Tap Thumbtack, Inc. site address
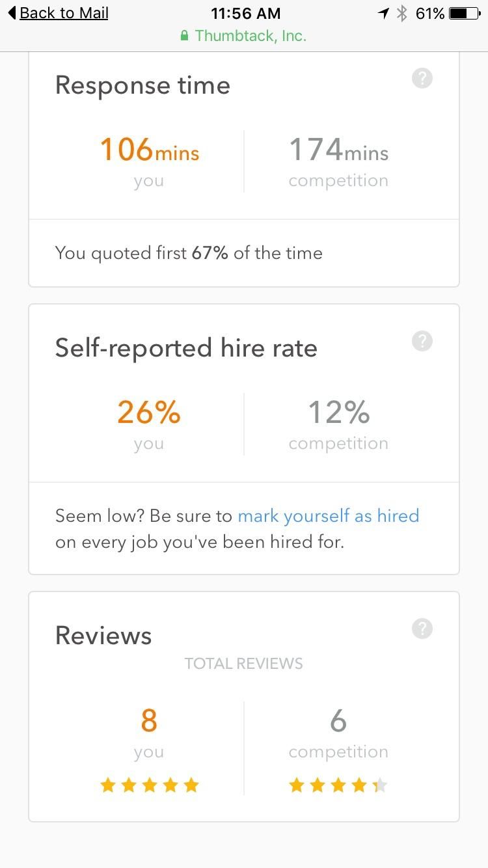Viewport: 488px width, 868px height. coord(251,36)
